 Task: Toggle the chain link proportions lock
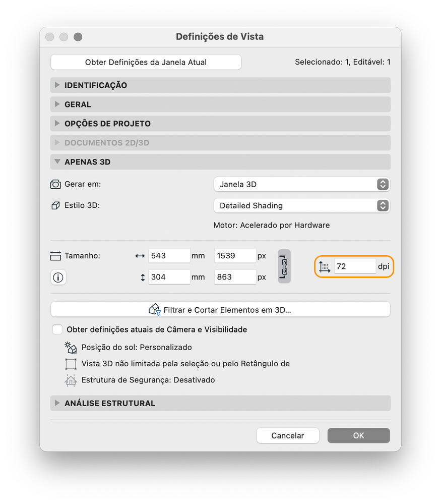[x=284, y=266]
